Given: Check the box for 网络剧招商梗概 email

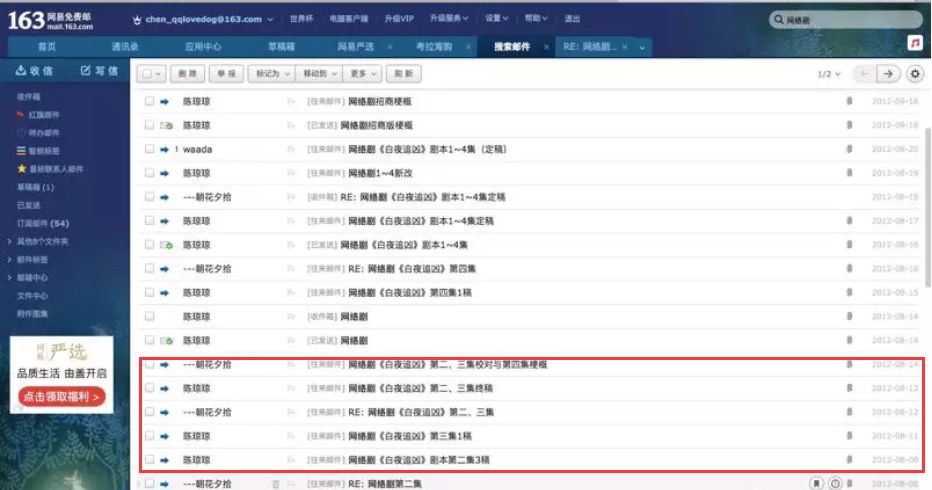Looking at the screenshot, I should (x=149, y=101).
